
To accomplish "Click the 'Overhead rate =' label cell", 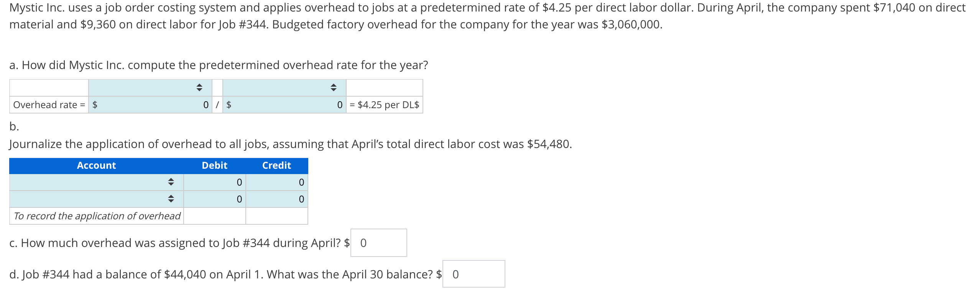I will click(49, 105).
